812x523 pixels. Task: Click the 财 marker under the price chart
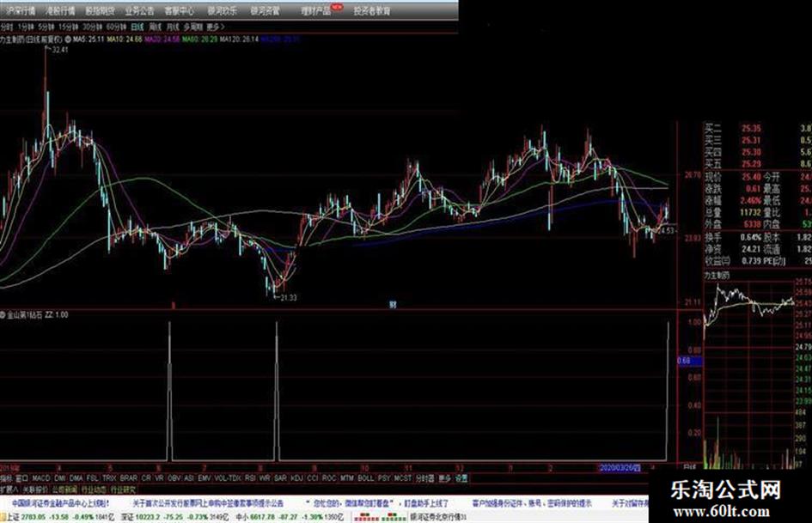[393, 306]
